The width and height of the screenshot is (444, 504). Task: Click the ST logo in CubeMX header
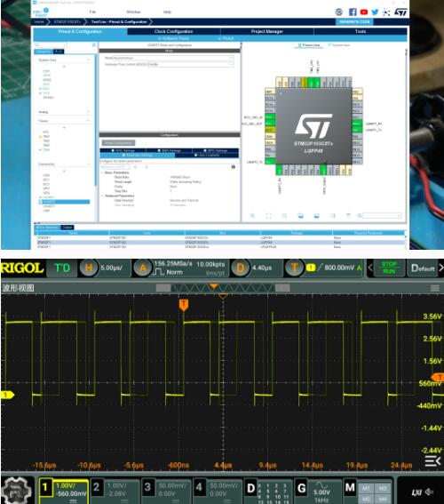point(400,12)
